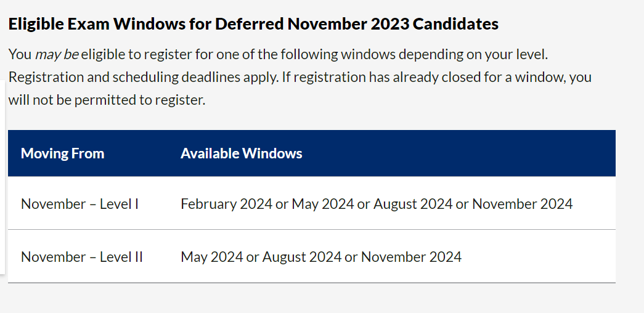Click the italic "may be" text
Screen dimensions: 644x313
[x=57, y=54]
